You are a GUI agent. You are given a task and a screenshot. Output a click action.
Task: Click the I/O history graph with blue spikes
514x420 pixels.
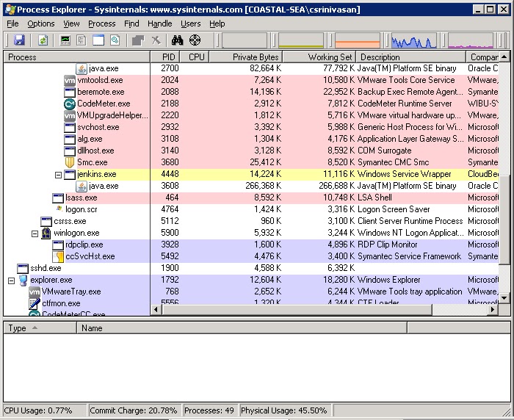[414, 40]
